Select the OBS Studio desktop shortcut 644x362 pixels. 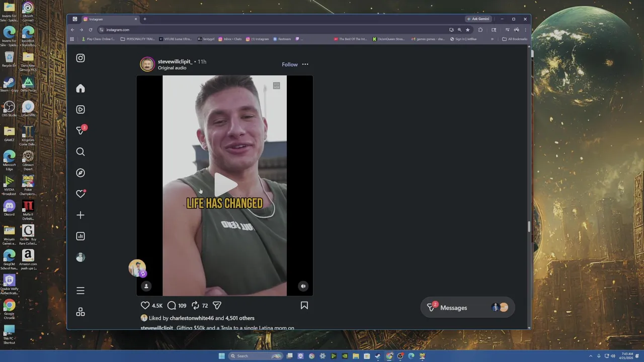9,109
